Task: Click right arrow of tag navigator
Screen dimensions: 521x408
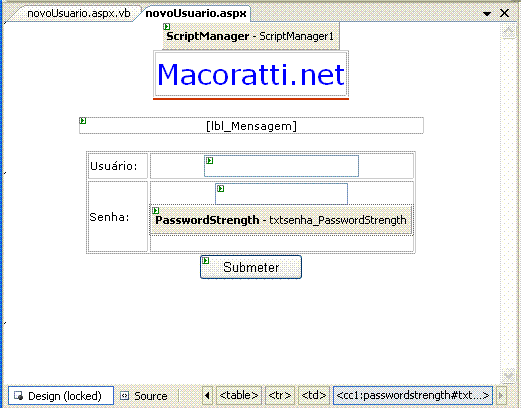Action: point(501,396)
